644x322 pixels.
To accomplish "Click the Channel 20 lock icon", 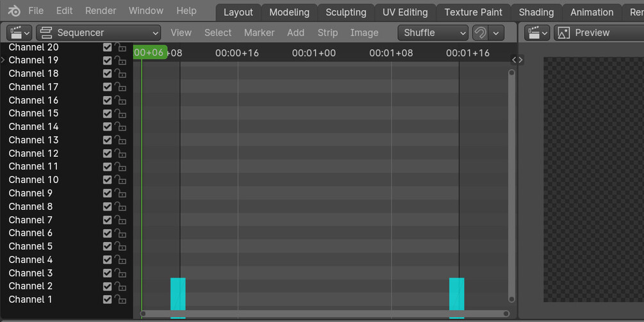I will click(x=120, y=47).
